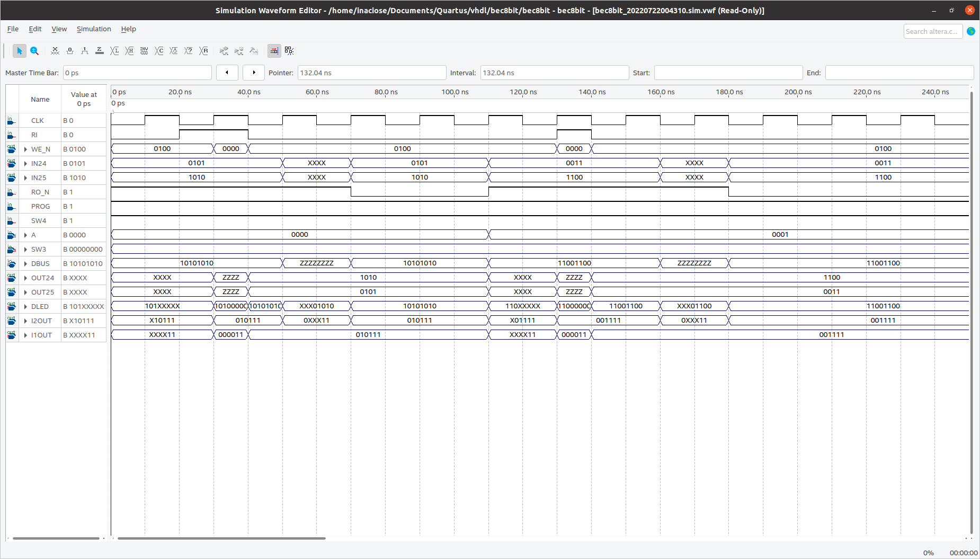Click WE_N output bus icon

[x=12, y=149]
